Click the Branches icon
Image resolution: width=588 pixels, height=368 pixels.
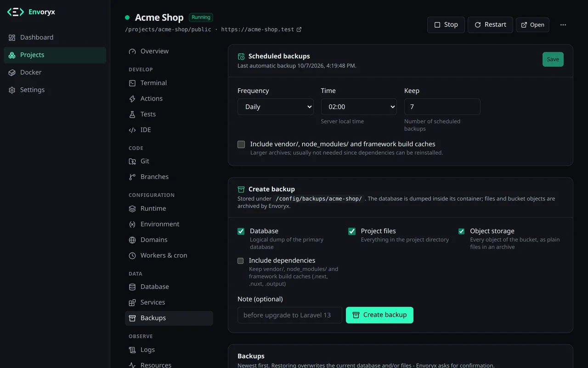click(132, 177)
